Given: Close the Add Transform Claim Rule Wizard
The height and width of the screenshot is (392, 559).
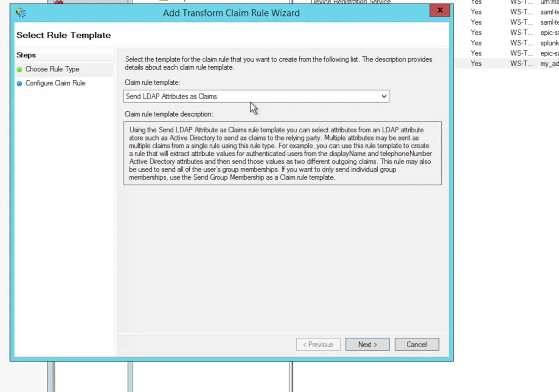Looking at the screenshot, I should click(x=440, y=10).
